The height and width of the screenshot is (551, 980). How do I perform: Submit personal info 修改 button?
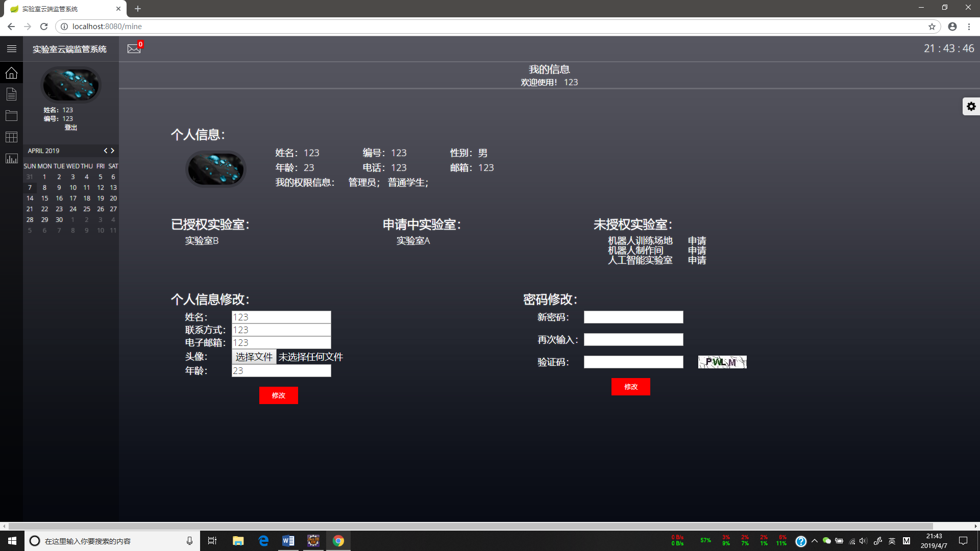click(278, 395)
